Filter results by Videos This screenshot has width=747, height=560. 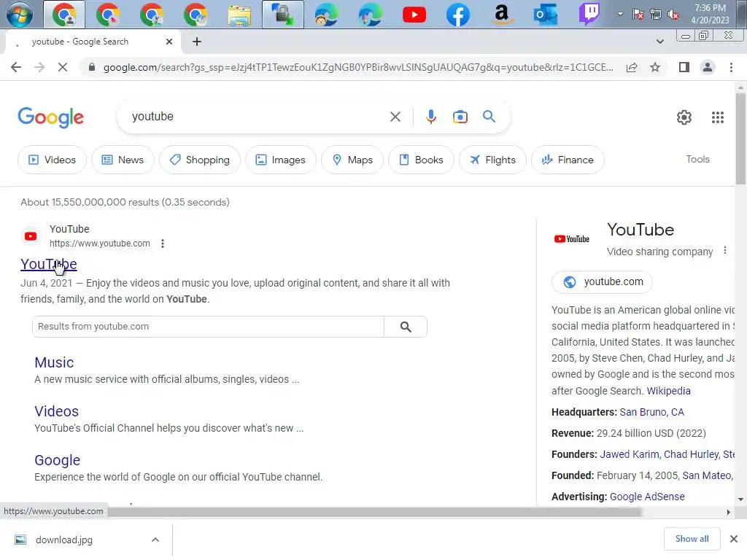pyautogui.click(x=52, y=160)
